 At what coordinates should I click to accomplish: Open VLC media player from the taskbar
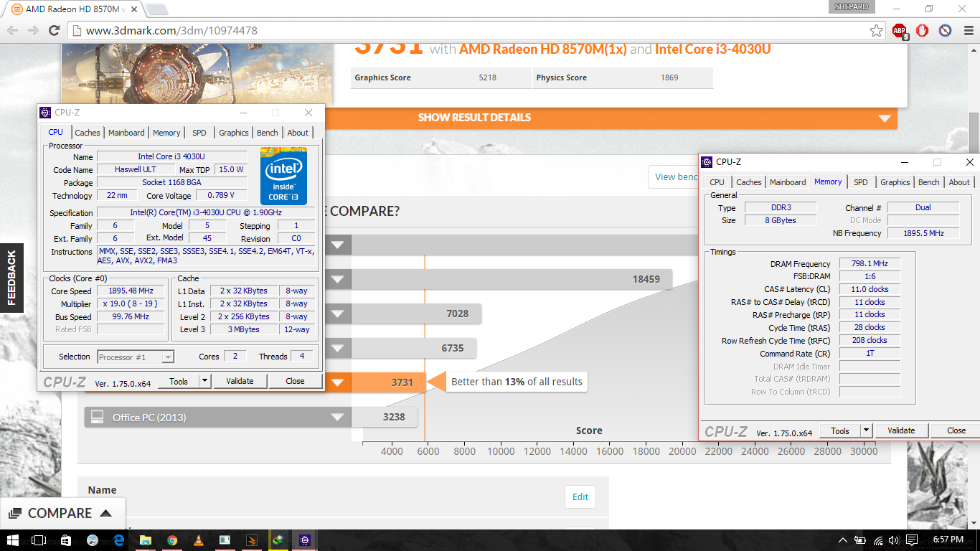point(199,540)
